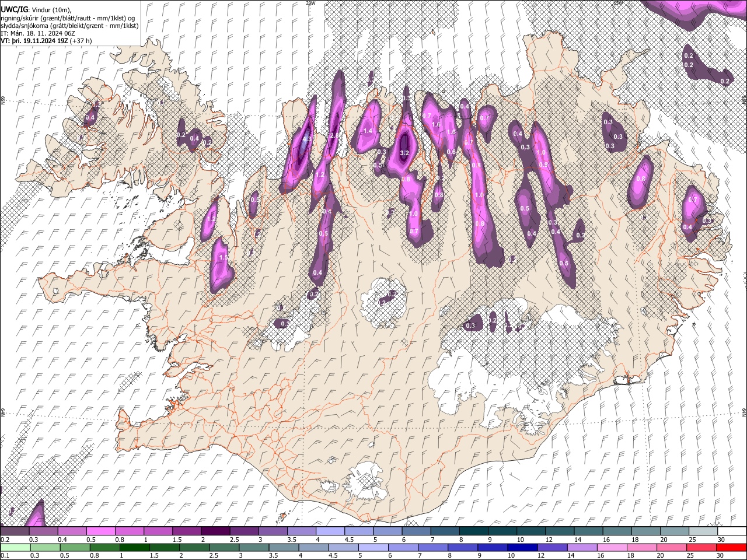The image size is (747, 560).
Task: Select the rain legend swatch labeled 2.5
Action: coord(224,547)
